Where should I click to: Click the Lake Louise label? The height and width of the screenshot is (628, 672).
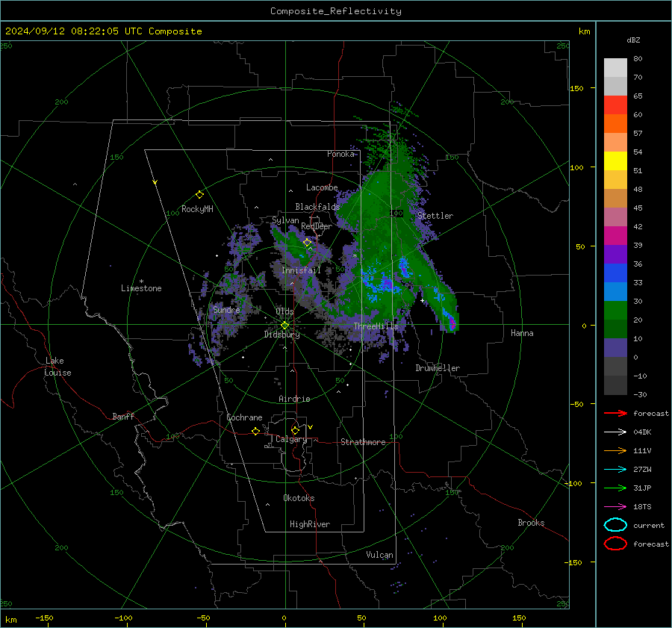[x=57, y=367]
